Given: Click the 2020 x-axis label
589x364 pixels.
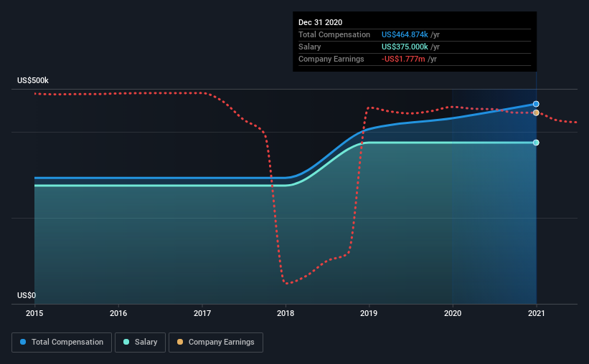Looking at the screenshot, I should point(453,313).
